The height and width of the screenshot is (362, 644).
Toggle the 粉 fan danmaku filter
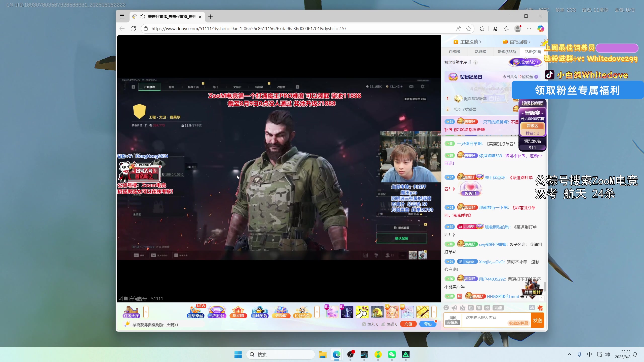pyautogui.click(x=471, y=308)
